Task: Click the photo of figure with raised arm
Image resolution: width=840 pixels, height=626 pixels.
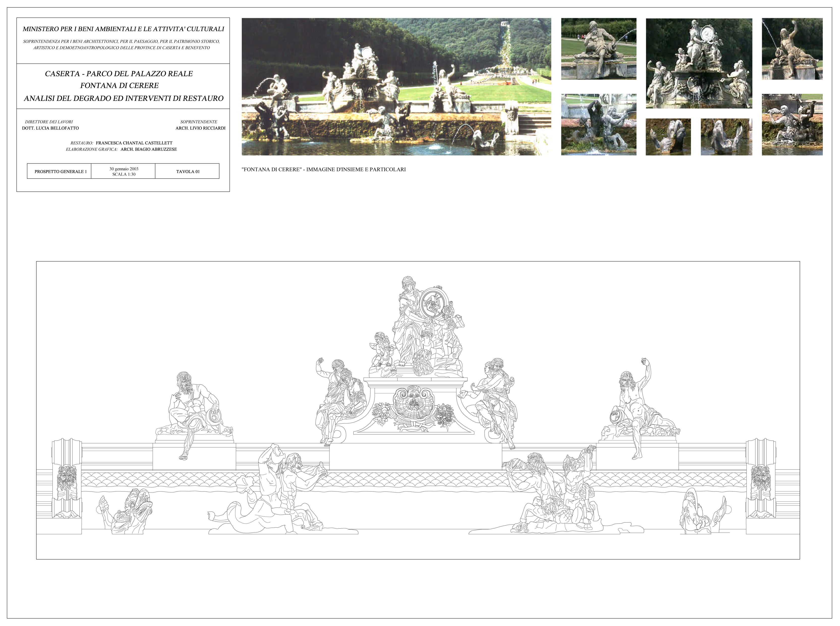Action: tap(792, 49)
